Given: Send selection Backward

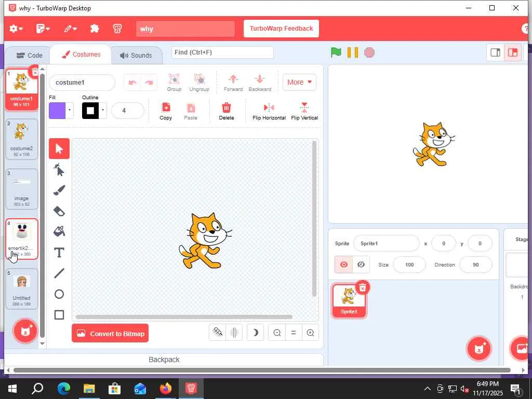Looking at the screenshot, I should pos(260,83).
